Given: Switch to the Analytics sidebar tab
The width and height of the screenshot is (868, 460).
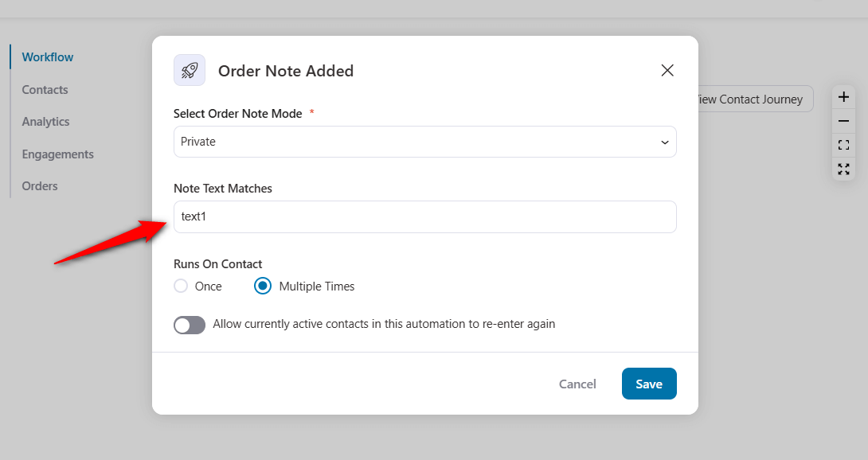Looking at the screenshot, I should tap(45, 122).
